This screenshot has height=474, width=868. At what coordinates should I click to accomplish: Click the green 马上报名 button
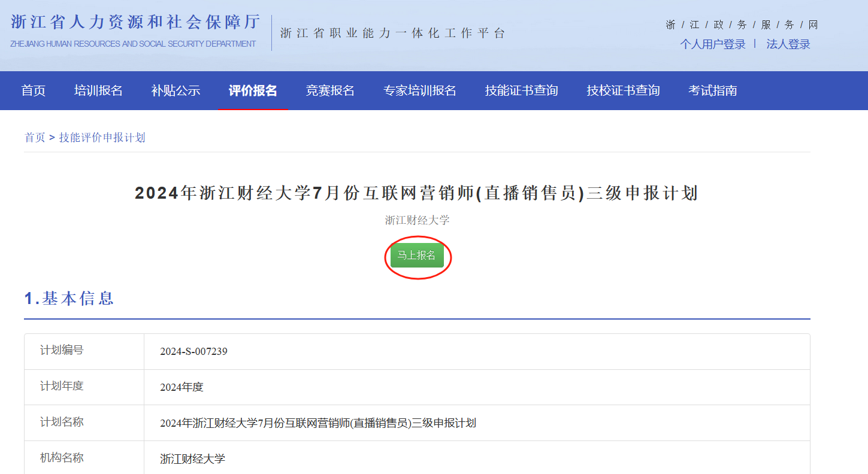click(417, 256)
